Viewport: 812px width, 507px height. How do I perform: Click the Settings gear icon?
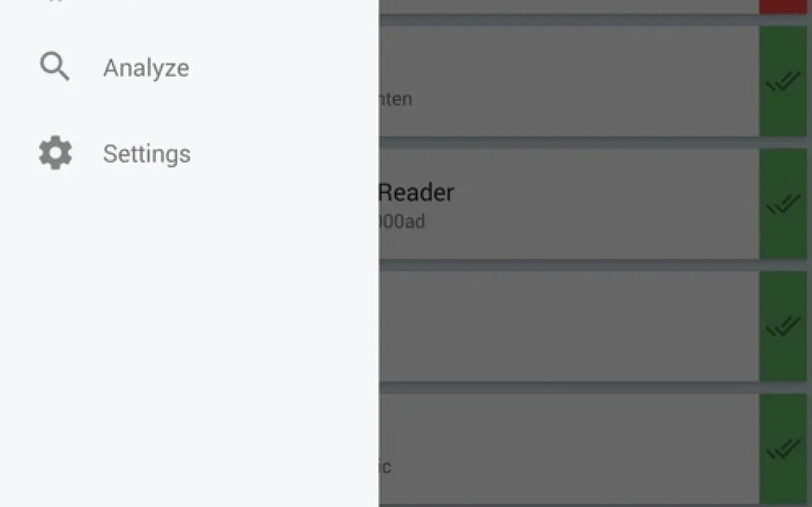coord(55,154)
